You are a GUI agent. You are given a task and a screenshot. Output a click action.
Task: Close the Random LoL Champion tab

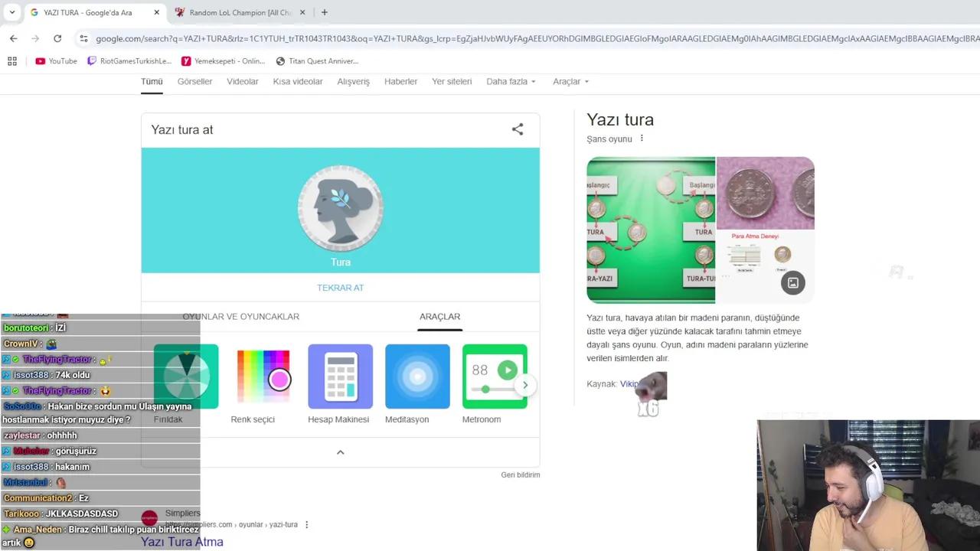[302, 12]
